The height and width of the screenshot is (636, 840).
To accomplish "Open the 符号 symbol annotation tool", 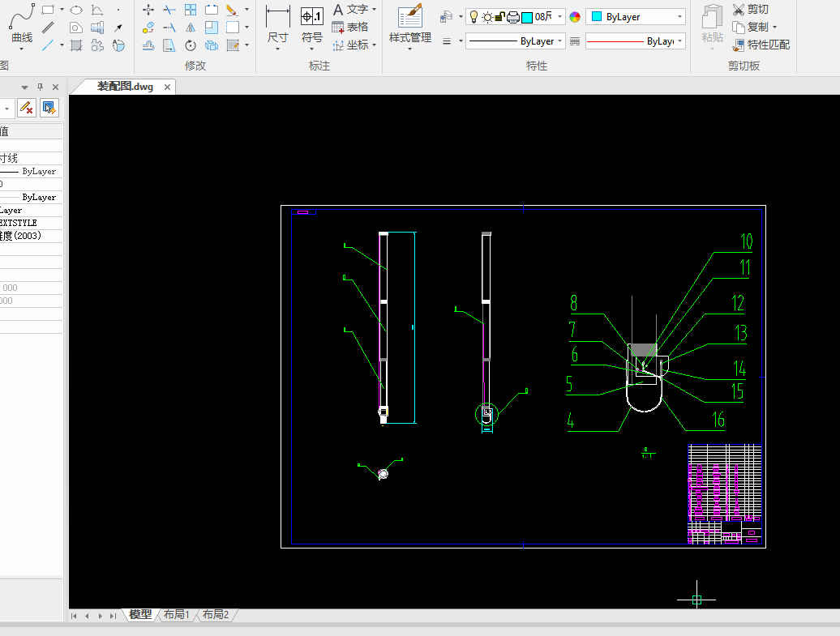I will coord(312,25).
